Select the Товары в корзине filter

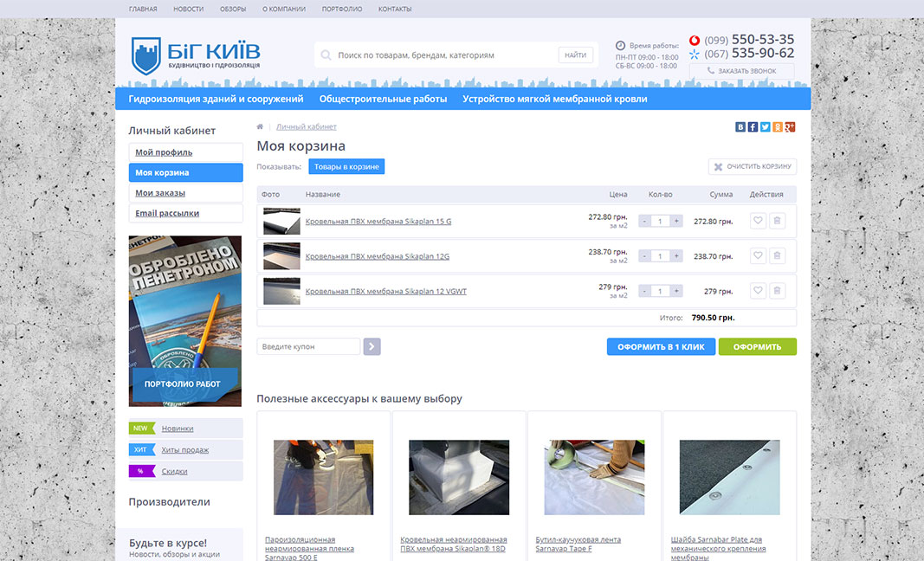(346, 167)
